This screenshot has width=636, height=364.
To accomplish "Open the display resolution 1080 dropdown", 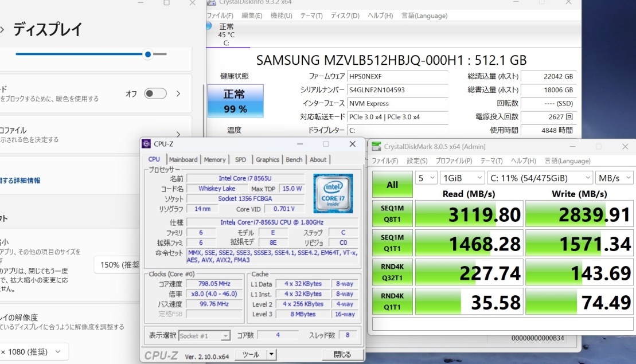I will [33, 352].
